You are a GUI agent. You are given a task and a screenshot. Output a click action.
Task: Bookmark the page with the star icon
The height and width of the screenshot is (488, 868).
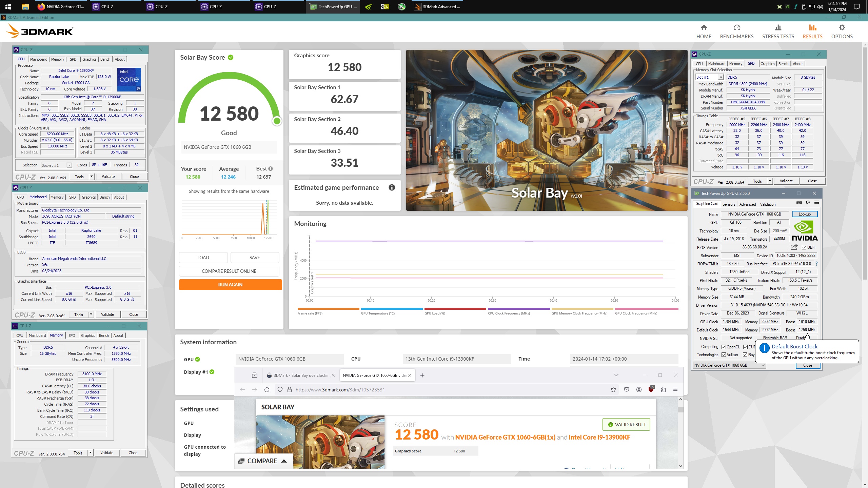pos(613,390)
